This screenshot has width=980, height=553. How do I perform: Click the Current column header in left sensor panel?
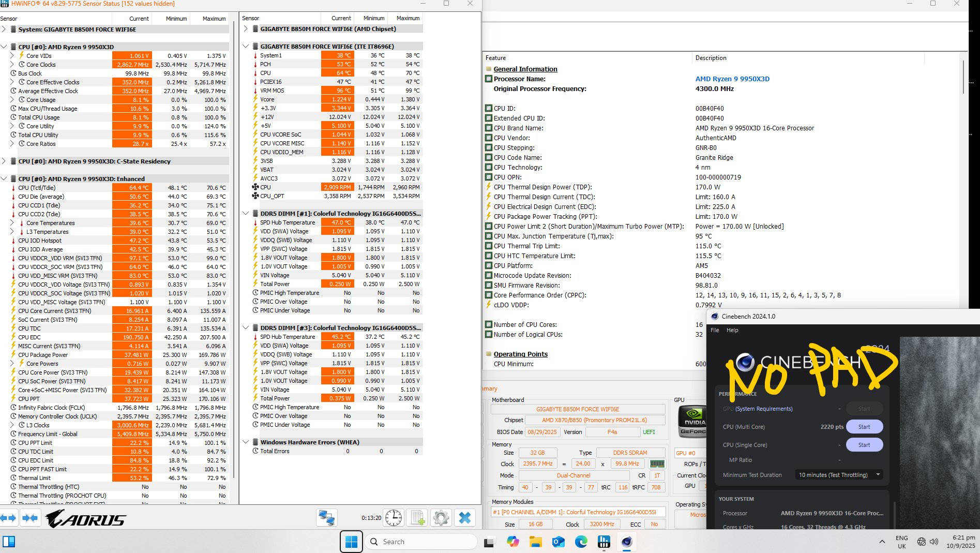pos(139,19)
